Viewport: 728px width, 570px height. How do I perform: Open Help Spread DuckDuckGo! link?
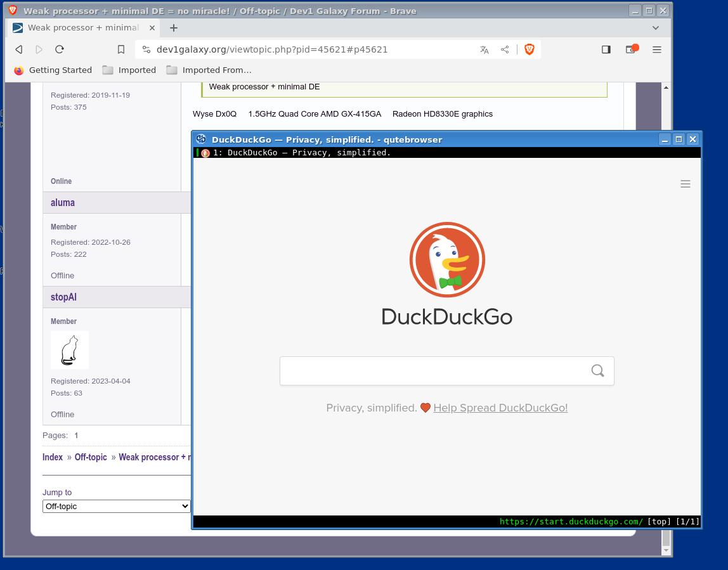pyautogui.click(x=500, y=408)
